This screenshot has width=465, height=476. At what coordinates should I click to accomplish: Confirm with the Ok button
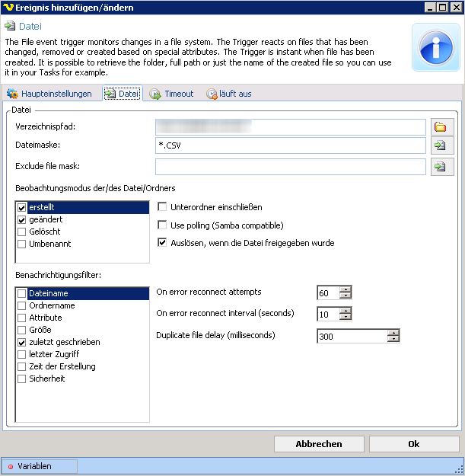click(x=413, y=444)
